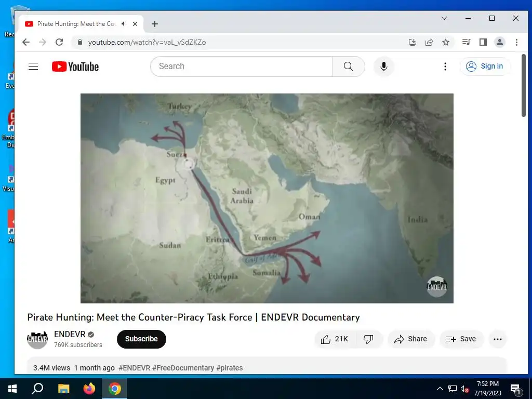Start voice search with the microphone
This screenshot has width=532, height=399.
(384, 66)
